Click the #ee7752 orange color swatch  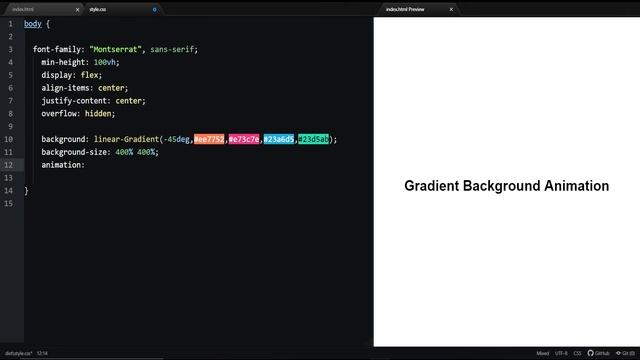(209, 139)
